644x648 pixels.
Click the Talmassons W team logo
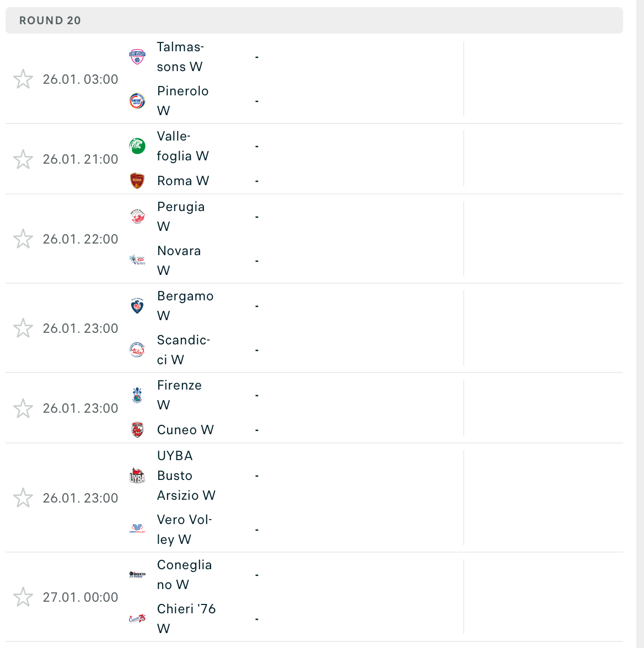tap(137, 57)
